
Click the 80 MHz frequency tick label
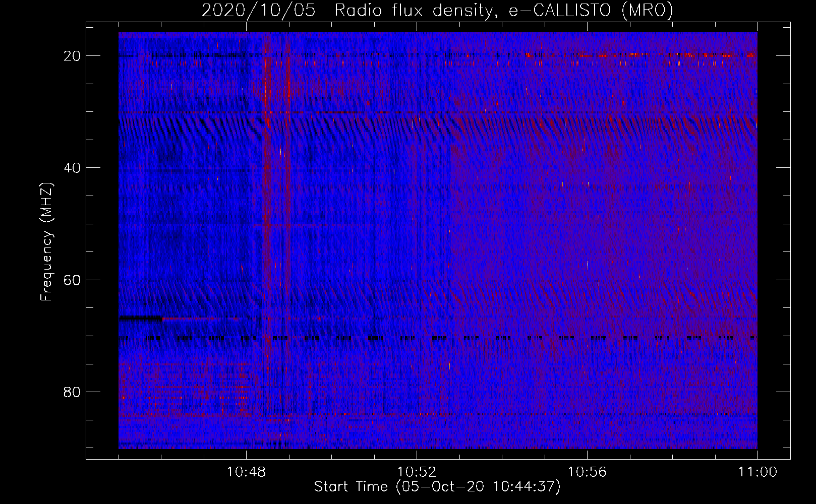pyautogui.click(x=72, y=392)
